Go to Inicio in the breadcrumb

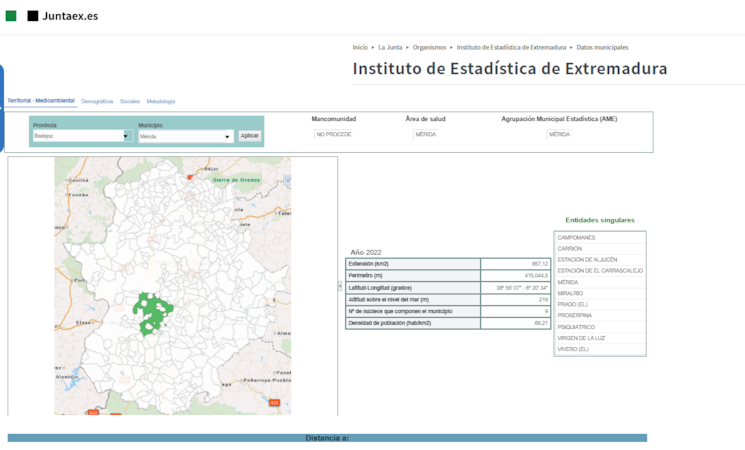[x=360, y=47]
